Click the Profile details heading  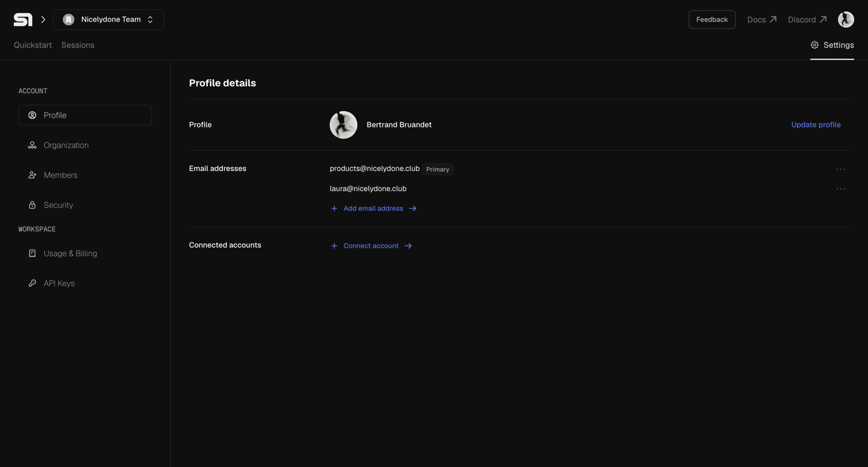coord(222,83)
